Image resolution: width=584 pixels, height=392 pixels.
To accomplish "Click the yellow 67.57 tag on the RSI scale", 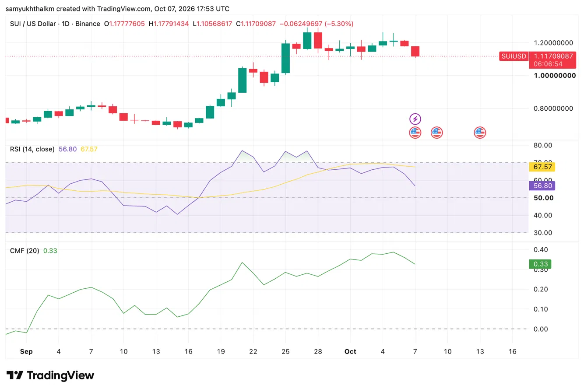I will [x=542, y=167].
